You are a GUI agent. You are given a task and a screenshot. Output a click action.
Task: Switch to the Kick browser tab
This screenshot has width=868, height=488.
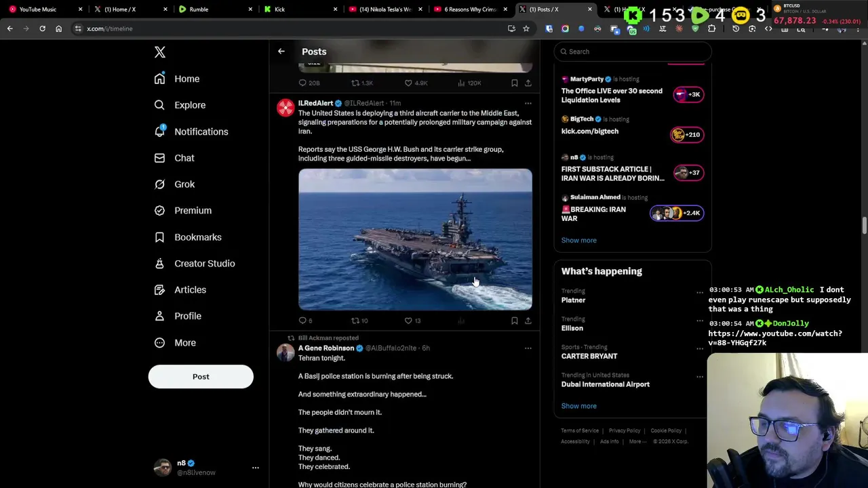tap(299, 9)
